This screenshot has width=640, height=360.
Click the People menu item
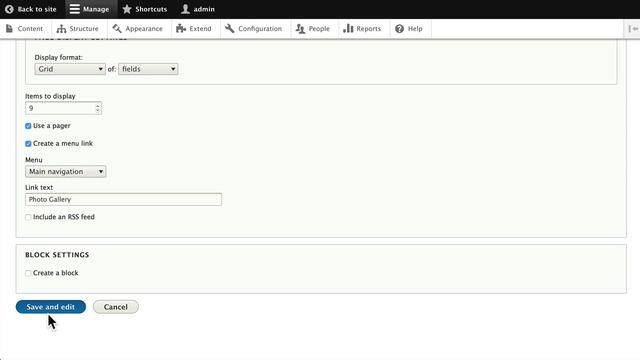[x=313, y=29]
